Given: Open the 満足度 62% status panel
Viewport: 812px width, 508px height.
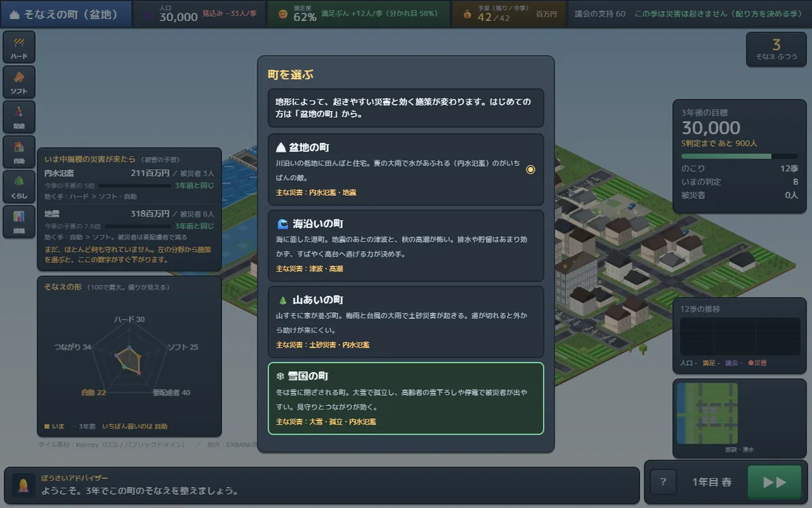Looking at the screenshot, I should click(359, 14).
